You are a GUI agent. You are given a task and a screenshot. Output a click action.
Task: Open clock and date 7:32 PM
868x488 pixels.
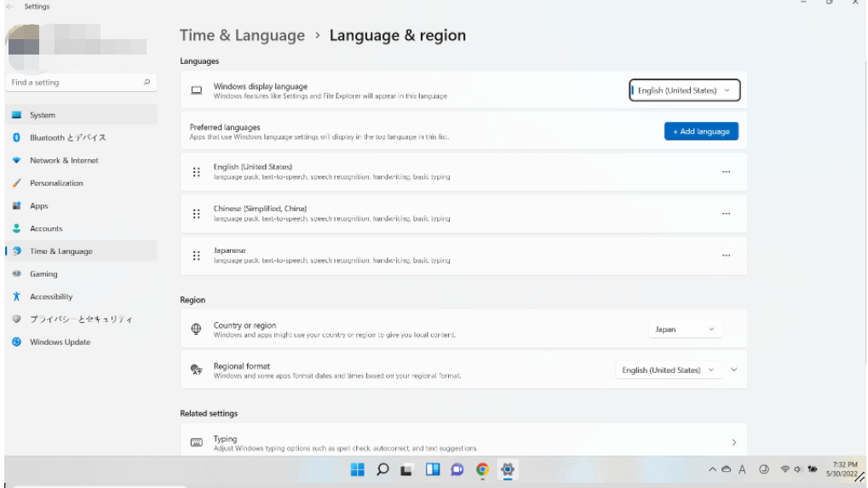pos(842,469)
